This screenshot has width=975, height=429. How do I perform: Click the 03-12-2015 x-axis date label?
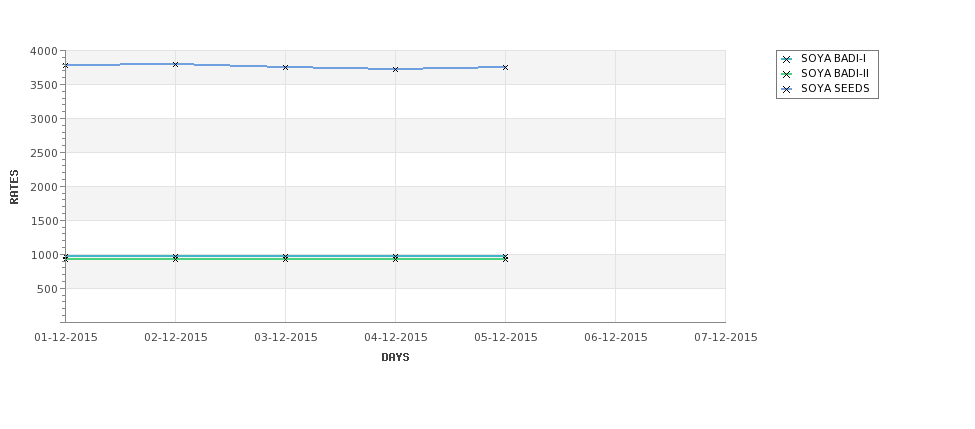coord(285,338)
